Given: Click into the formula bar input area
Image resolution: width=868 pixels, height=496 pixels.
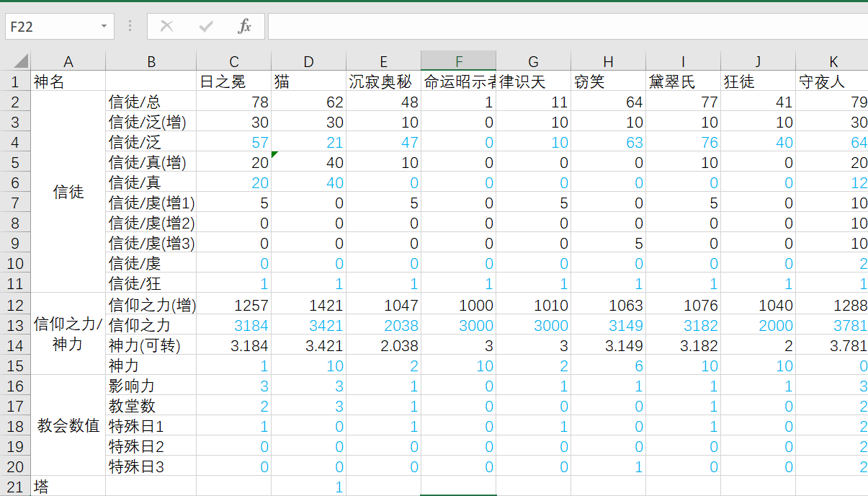Looking at the screenshot, I should point(562,27).
